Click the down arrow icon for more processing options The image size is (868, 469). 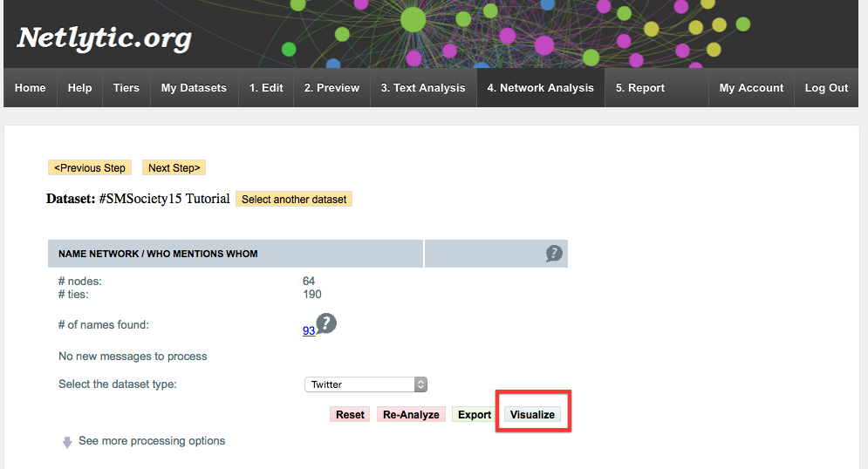(x=67, y=442)
